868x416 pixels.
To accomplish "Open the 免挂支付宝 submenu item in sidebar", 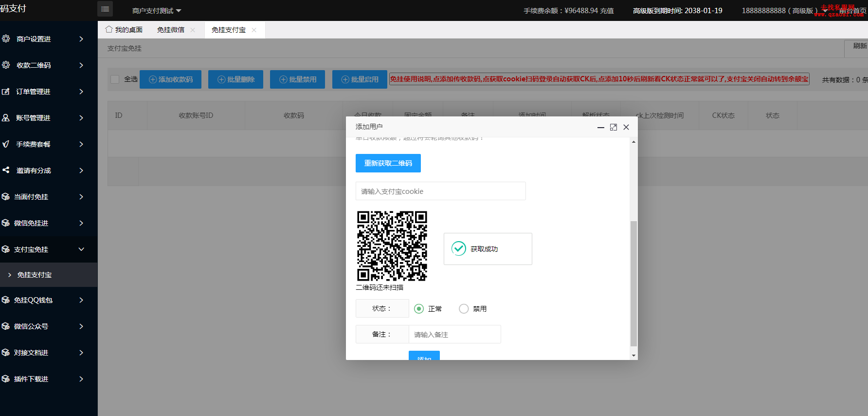I will click(x=49, y=275).
